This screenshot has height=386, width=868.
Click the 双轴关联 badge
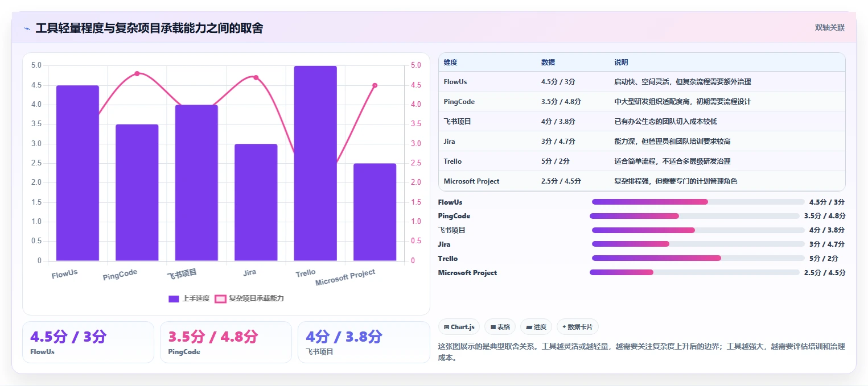point(829,27)
